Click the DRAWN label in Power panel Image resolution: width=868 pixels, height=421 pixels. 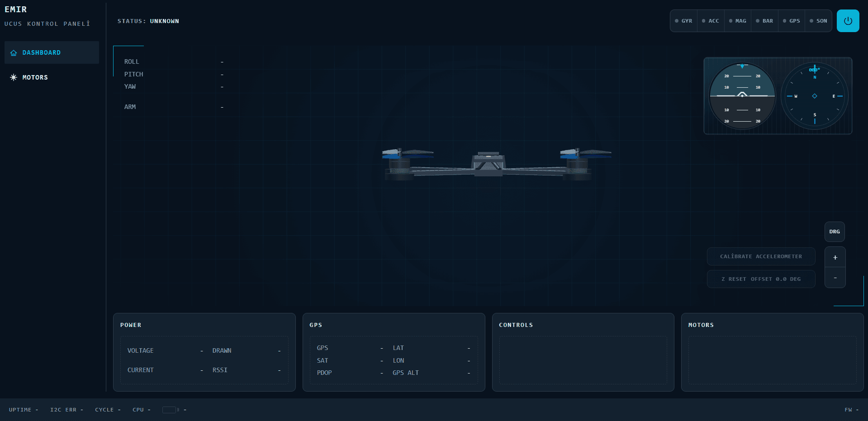[222, 350]
